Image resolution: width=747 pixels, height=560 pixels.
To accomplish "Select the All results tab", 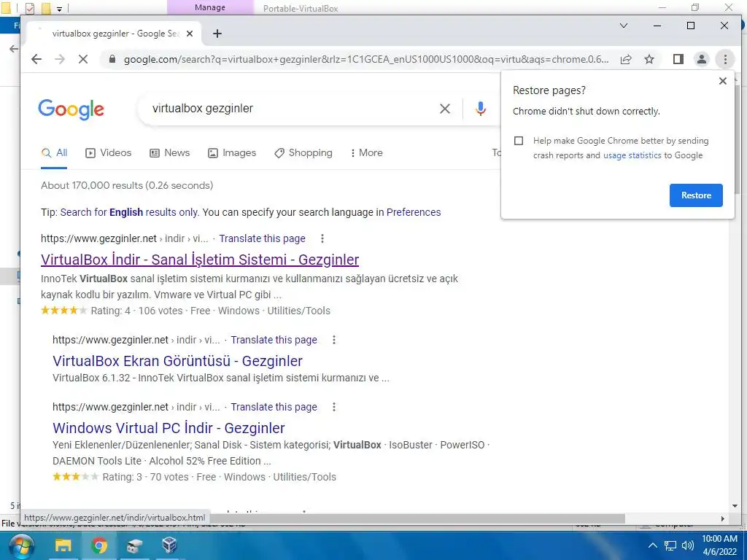I will tap(54, 153).
